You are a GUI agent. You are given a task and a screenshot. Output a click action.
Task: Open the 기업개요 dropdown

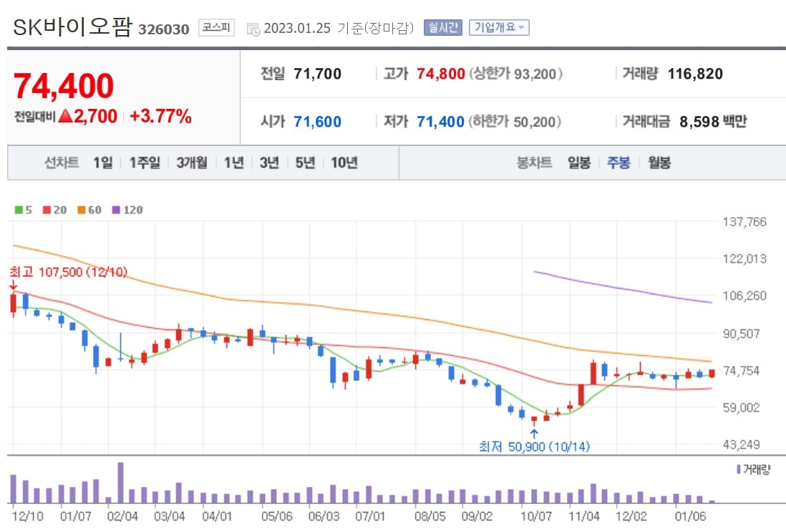[x=499, y=28]
